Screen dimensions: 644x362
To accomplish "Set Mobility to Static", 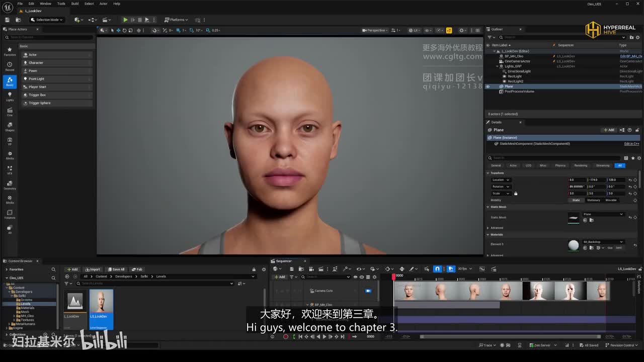I will point(576,200).
